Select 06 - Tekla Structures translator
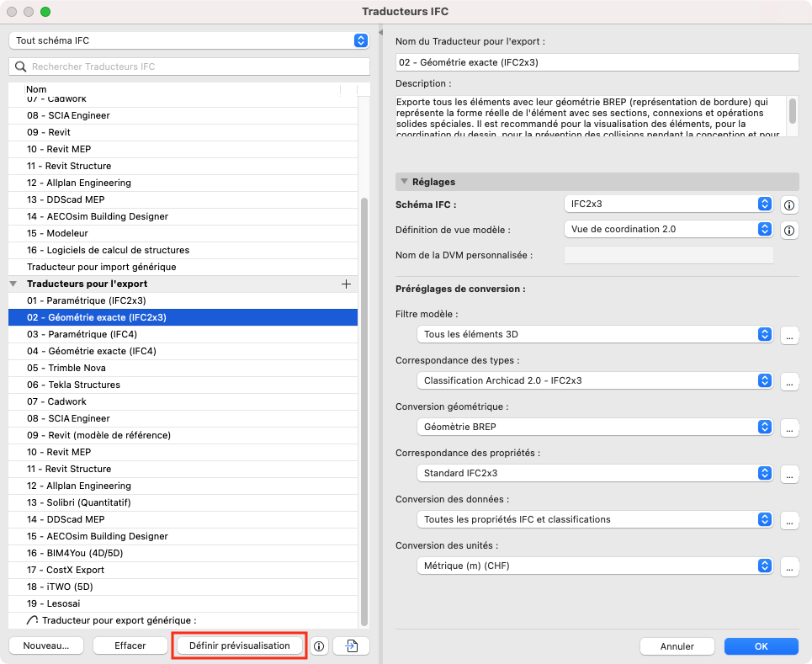812x664 pixels. pos(183,385)
